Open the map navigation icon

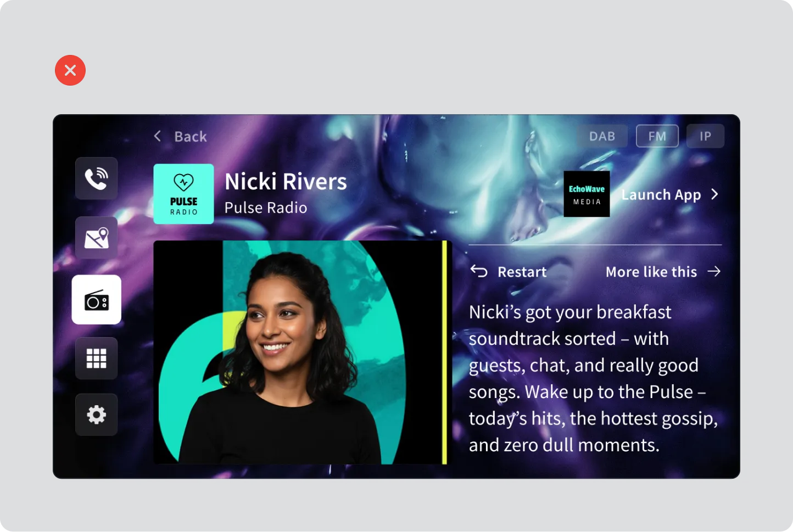click(97, 238)
